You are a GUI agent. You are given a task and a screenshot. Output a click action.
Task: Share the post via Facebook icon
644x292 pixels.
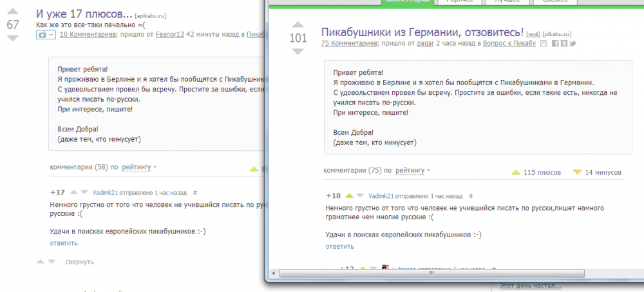(554, 43)
